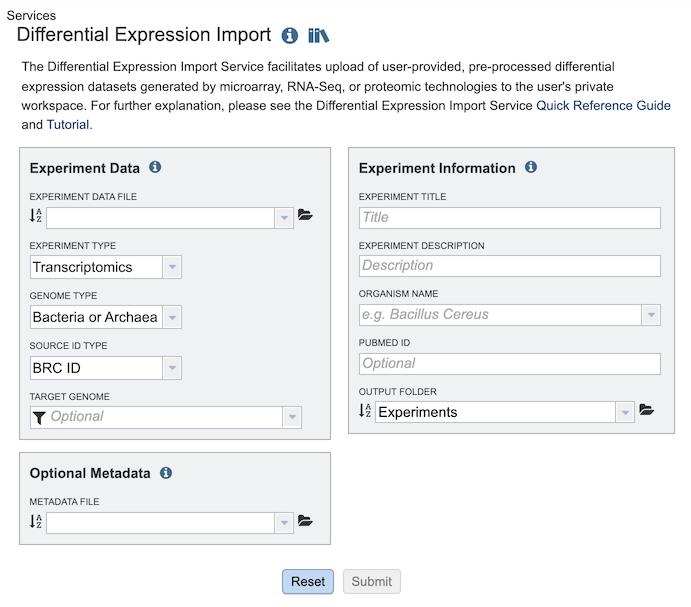Open the Tutorial link
691x607 pixels.
[68, 125]
